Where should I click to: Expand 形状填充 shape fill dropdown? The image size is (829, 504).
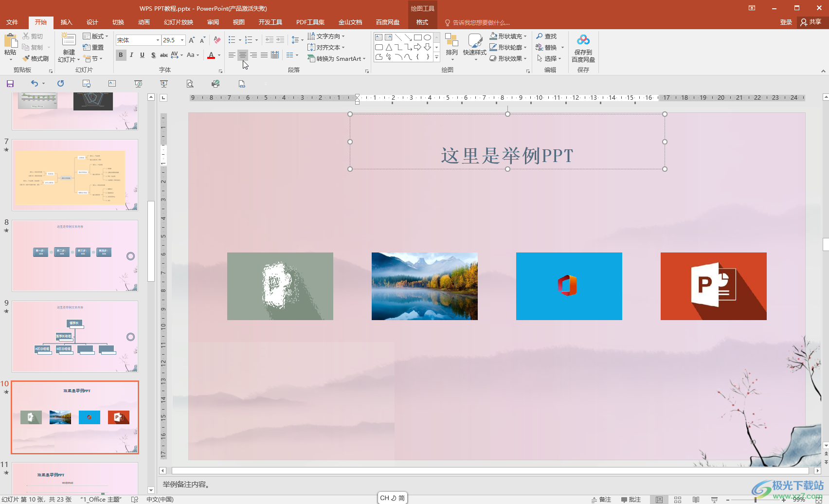[x=525, y=36]
